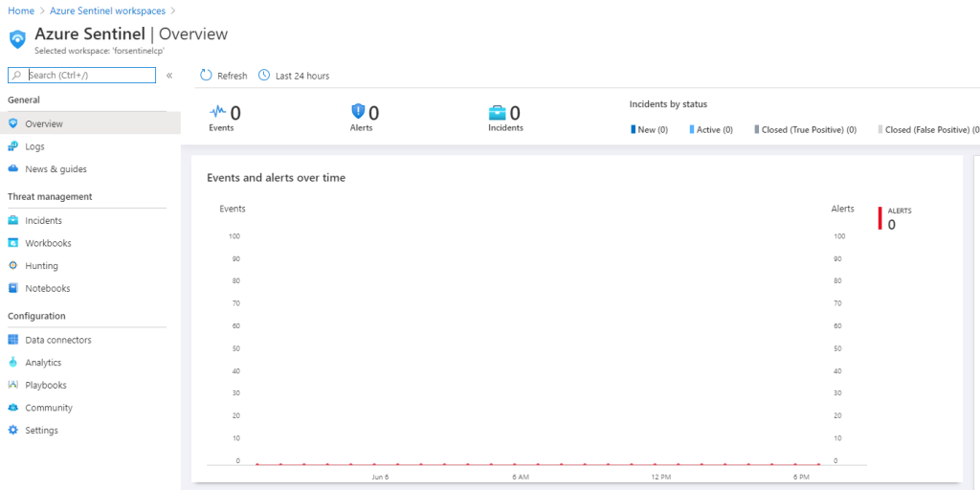
Task: Click the Incidents briefcase icon in summary
Action: point(498,113)
